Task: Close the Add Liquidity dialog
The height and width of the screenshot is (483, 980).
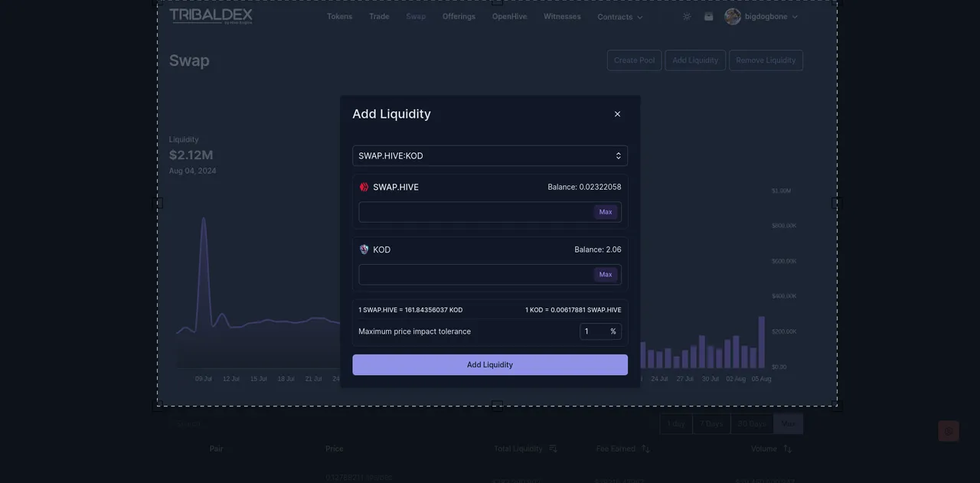Action: tap(617, 114)
